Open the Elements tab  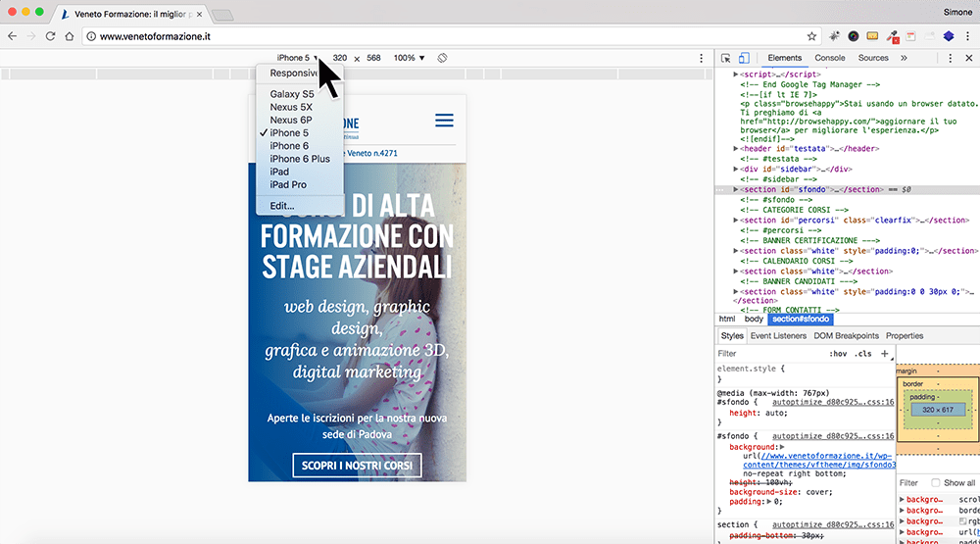click(784, 58)
